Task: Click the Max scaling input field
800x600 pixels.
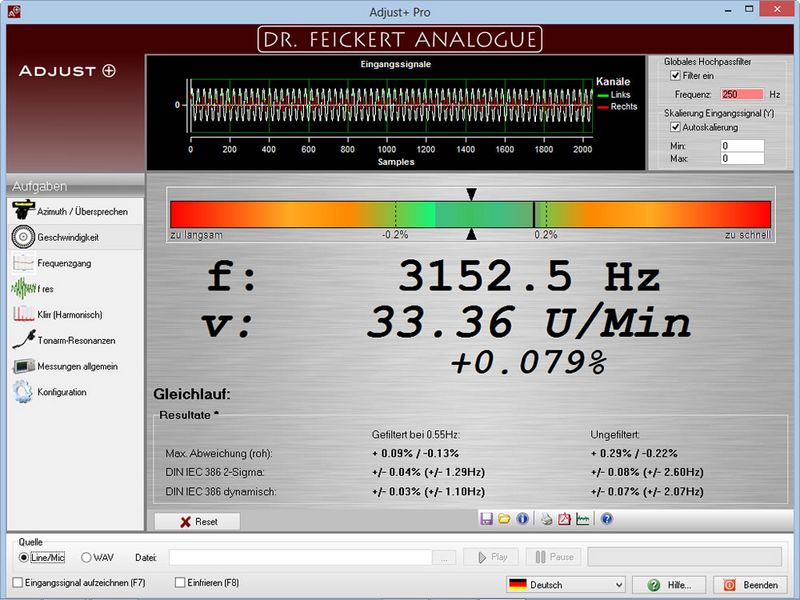Action: [742, 159]
